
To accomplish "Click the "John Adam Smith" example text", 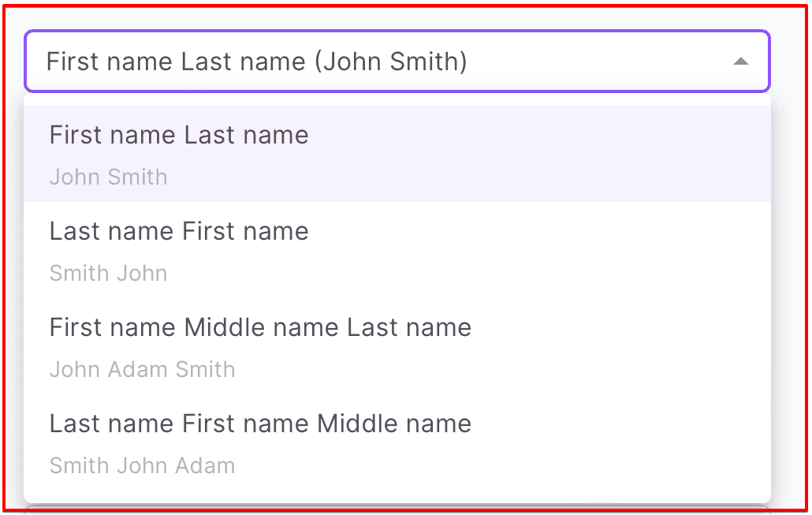I will pos(142,370).
